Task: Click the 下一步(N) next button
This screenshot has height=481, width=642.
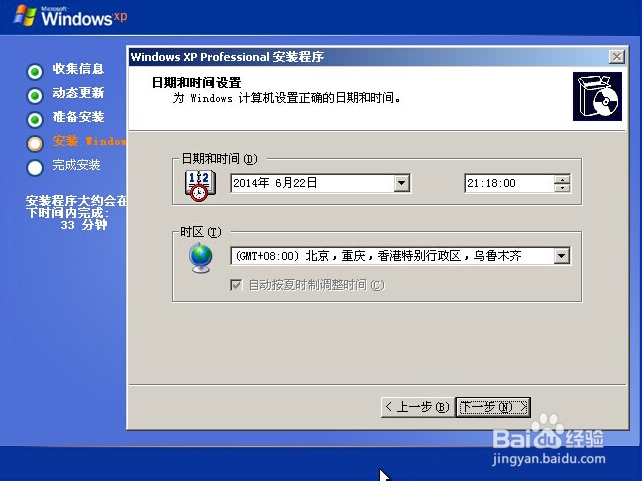Action: (x=493, y=407)
